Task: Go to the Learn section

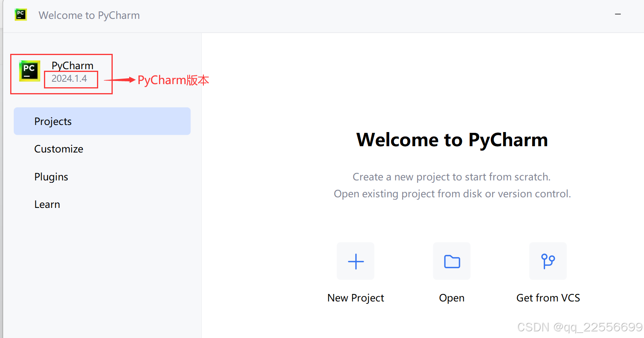Action: click(x=47, y=204)
